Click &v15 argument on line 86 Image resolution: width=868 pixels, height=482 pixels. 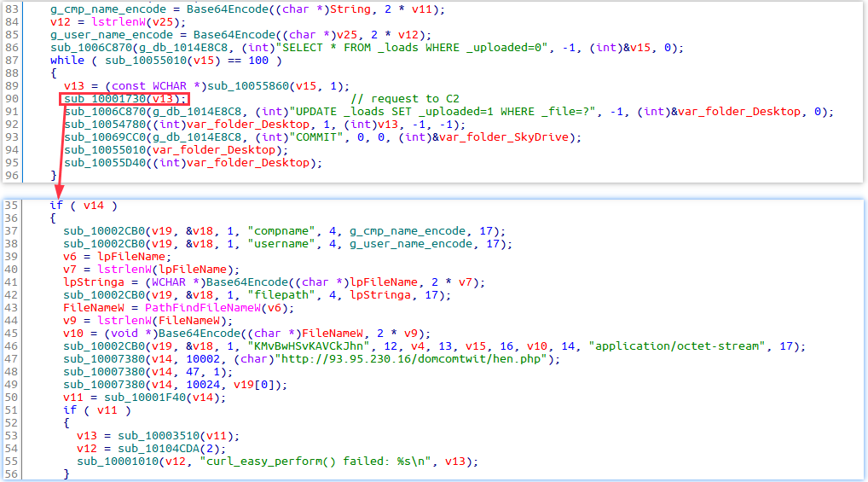[637, 48]
